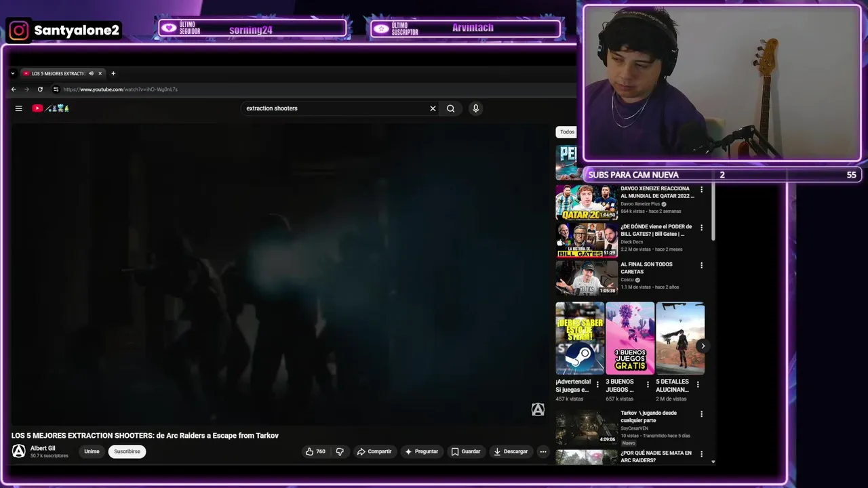Open options for AL FINAL SON TODOS CARETAS

point(701,266)
